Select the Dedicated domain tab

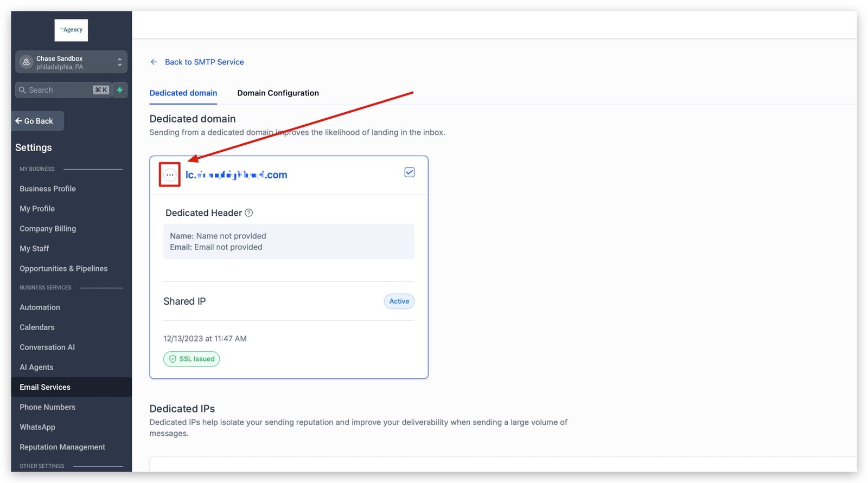pos(183,93)
